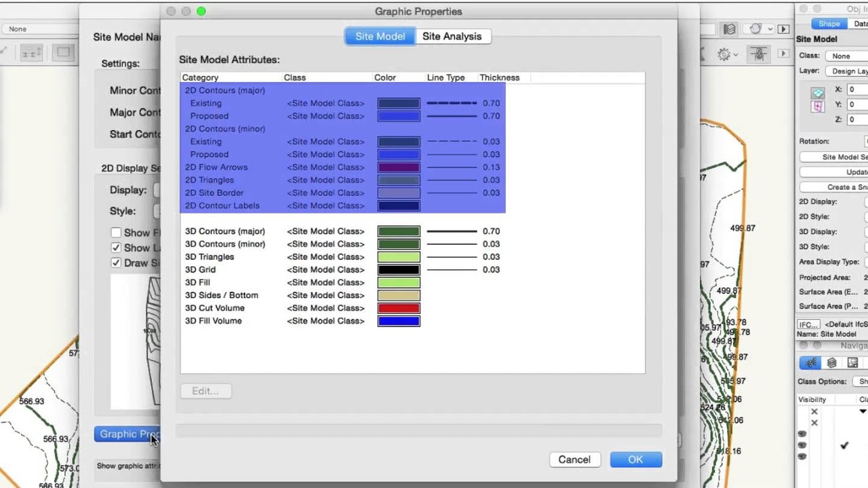
Task: Open the teapot render mode dropdown
Action: click(759, 29)
